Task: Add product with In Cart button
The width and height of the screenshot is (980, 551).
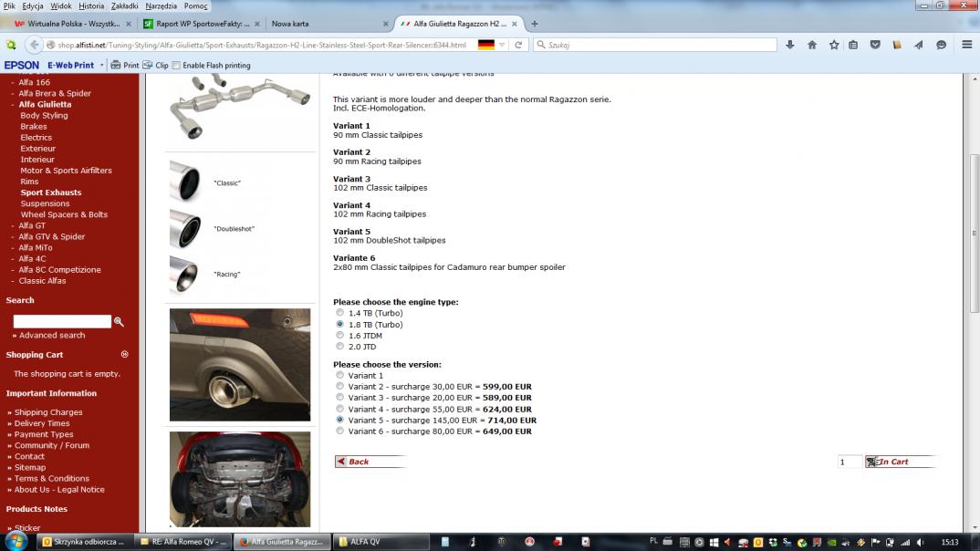Action: tap(901, 462)
